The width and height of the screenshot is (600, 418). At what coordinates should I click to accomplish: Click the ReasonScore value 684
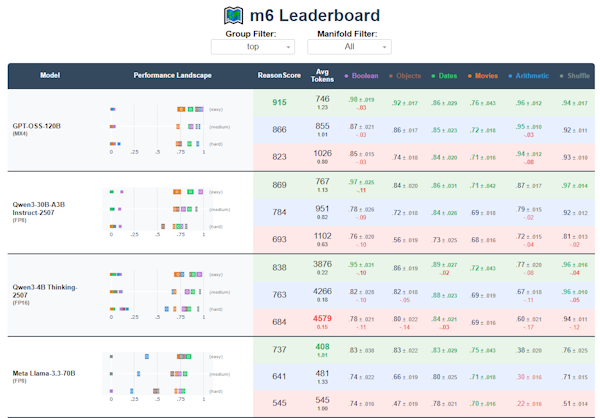pos(279,322)
